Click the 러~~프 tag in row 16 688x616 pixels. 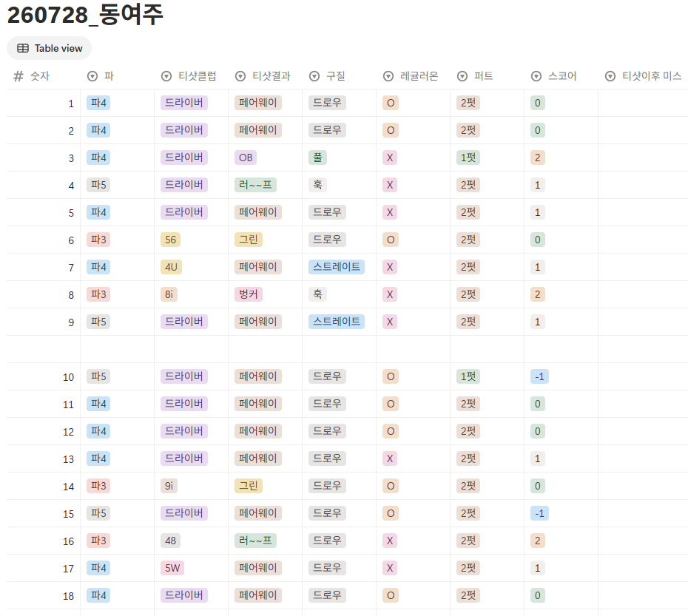click(x=255, y=541)
